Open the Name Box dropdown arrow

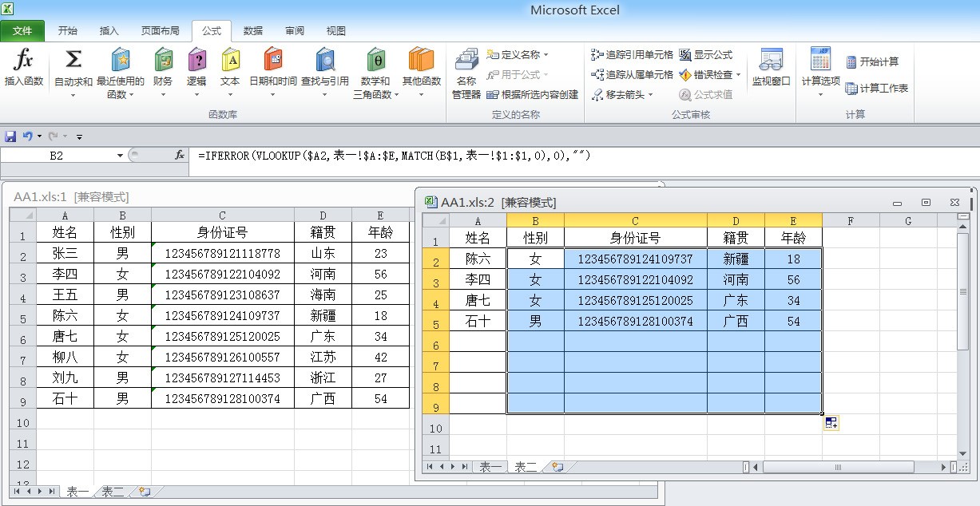(x=121, y=156)
